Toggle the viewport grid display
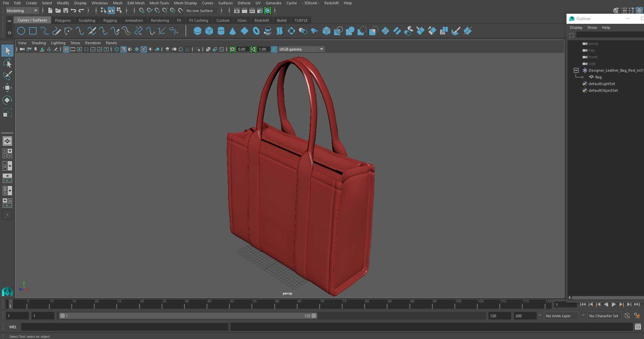 tap(66, 49)
